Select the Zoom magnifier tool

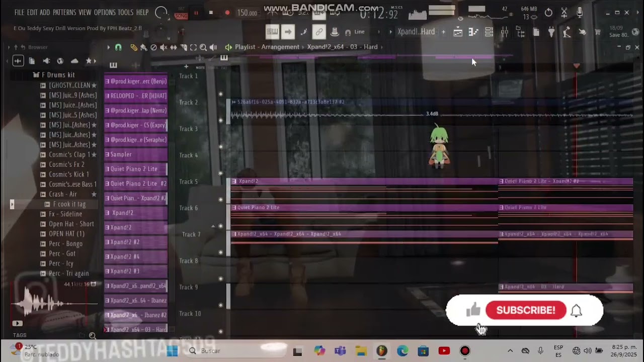point(203,47)
